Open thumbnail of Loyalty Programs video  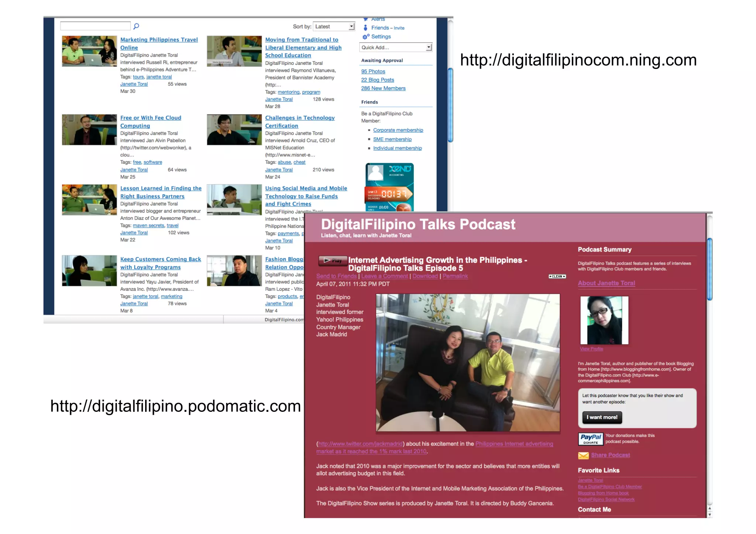[89, 271]
